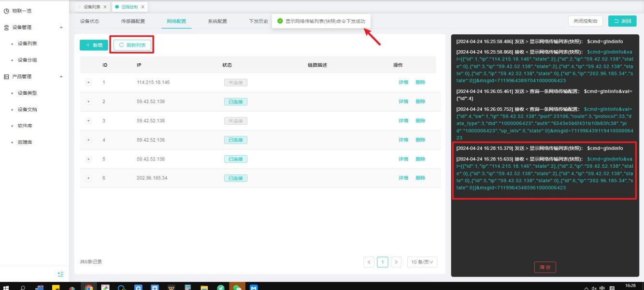Viewport: 644px width, 290px height.
Task: Close the 远程控制 tab
Action: 143,7
